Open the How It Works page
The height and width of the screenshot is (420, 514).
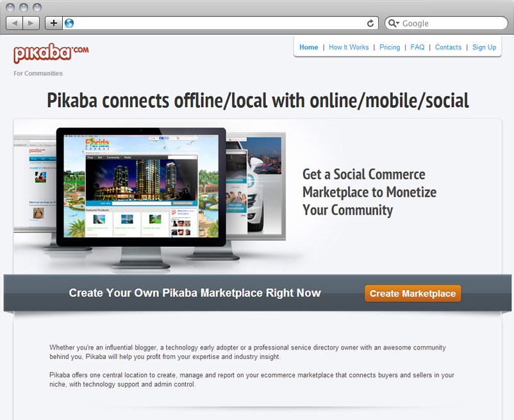pyautogui.click(x=349, y=47)
